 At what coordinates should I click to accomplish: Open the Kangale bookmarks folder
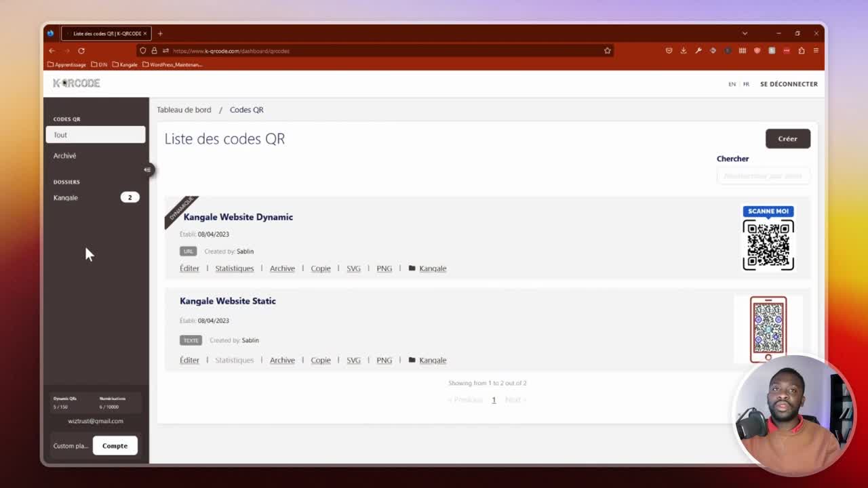pyautogui.click(x=125, y=65)
